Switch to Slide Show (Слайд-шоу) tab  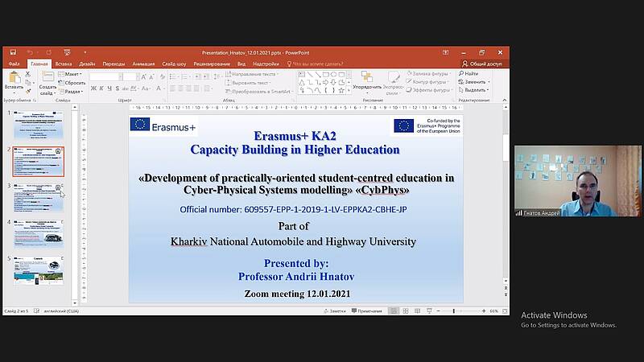point(174,64)
